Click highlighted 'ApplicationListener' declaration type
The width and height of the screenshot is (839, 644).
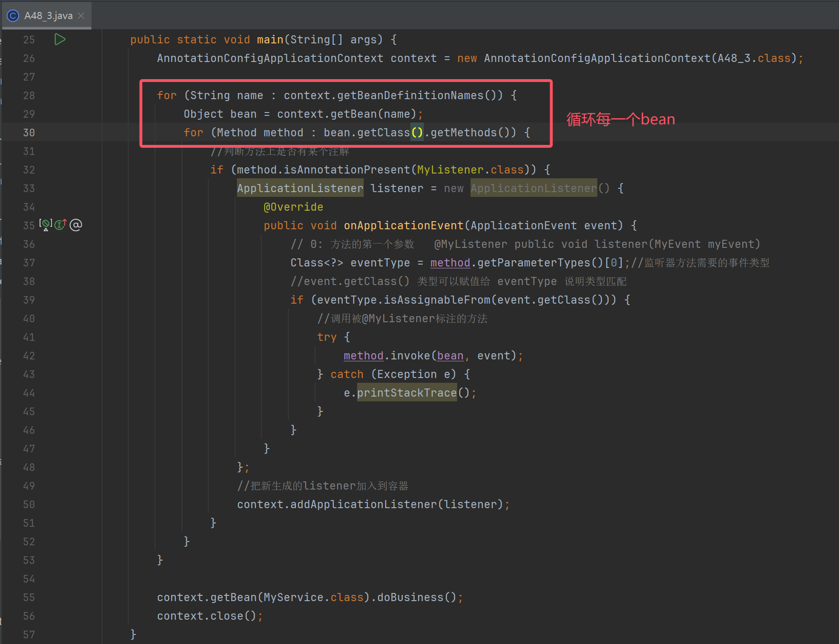click(300, 188)
